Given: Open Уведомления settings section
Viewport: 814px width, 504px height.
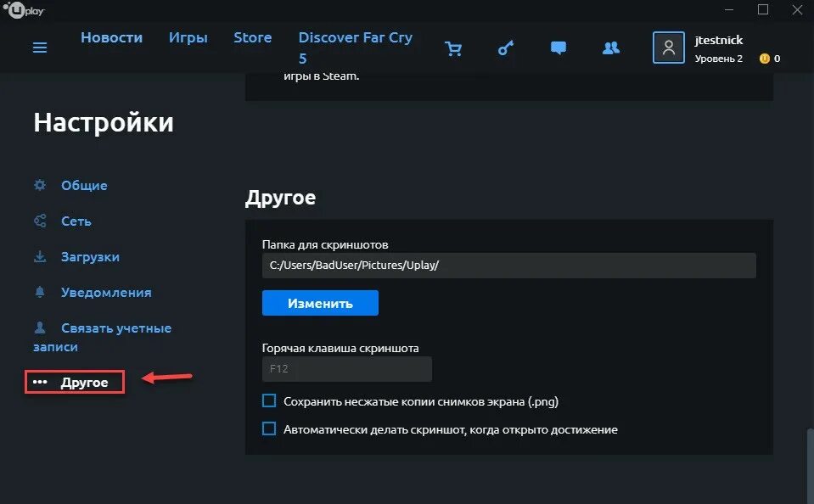Looking at the screenshot, I should tap(106, 292).
